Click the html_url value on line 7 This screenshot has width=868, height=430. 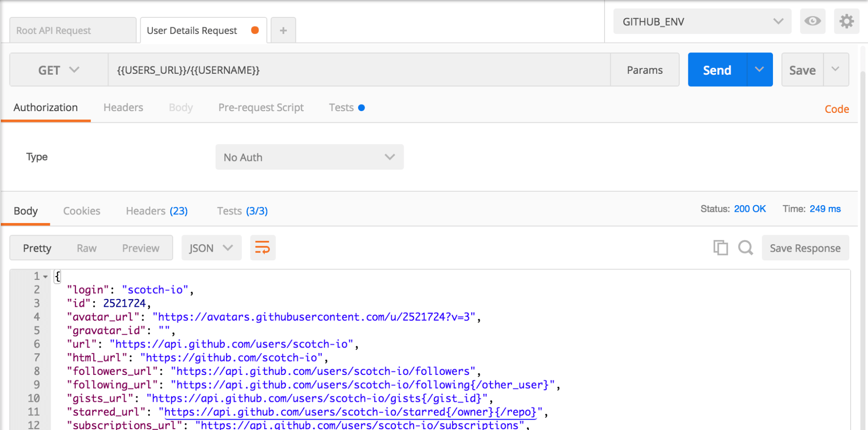tap(231, 358)
